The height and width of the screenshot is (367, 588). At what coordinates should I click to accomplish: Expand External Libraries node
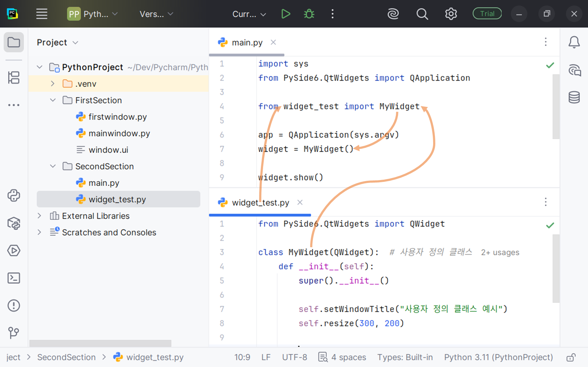pos(40,216)
